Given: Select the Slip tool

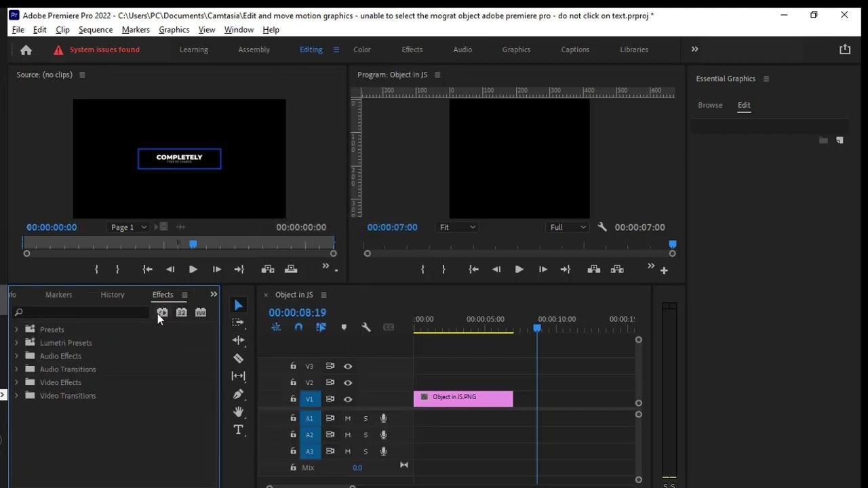Looking at the screenshot, I should [238, 375].
